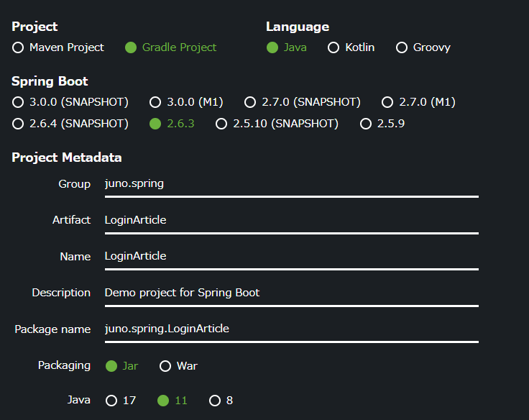
Task: Choose the Java language option
Action: (x=272, y=47)
